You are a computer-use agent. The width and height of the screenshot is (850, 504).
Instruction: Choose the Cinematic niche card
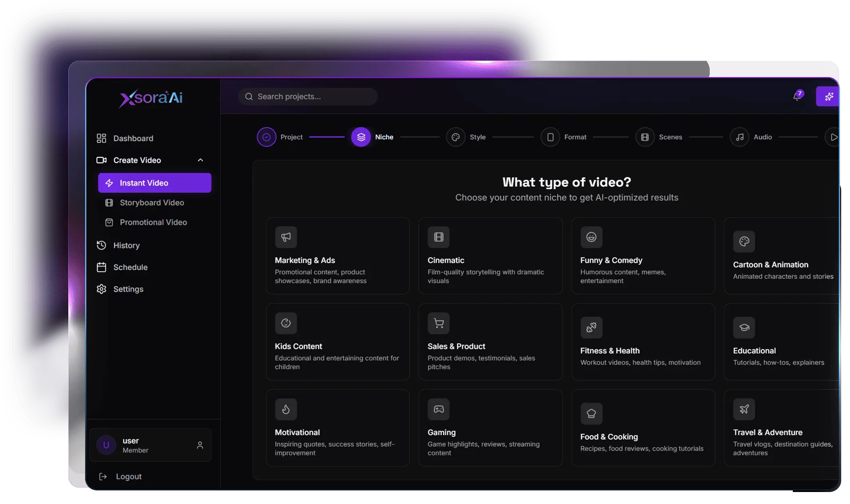click(x=490, y=256)
